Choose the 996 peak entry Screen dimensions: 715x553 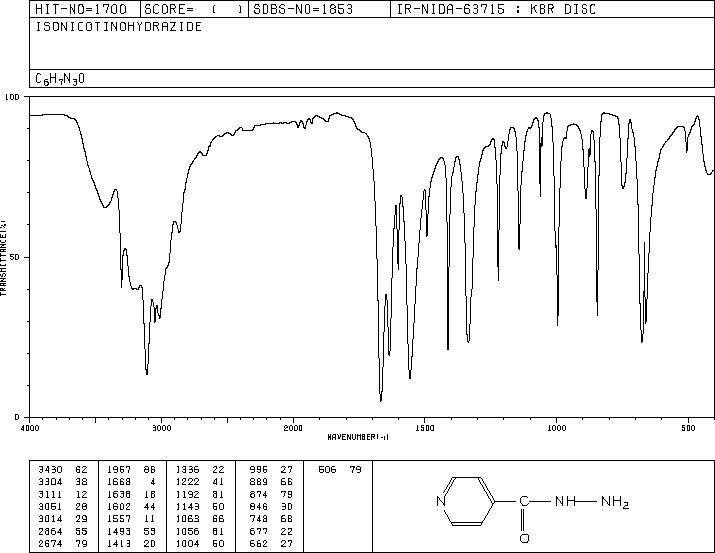pyautogui.click(x=271, y=470)
